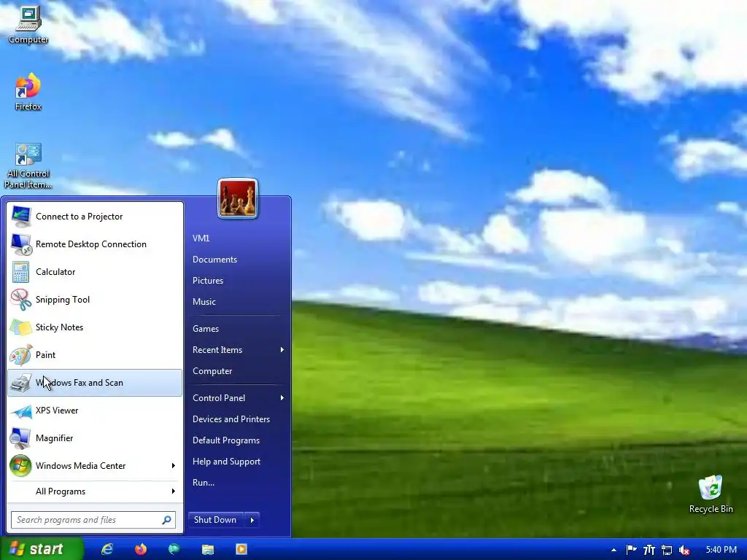Click the network tray icon

pyautogui.click(x=667, y=550)
